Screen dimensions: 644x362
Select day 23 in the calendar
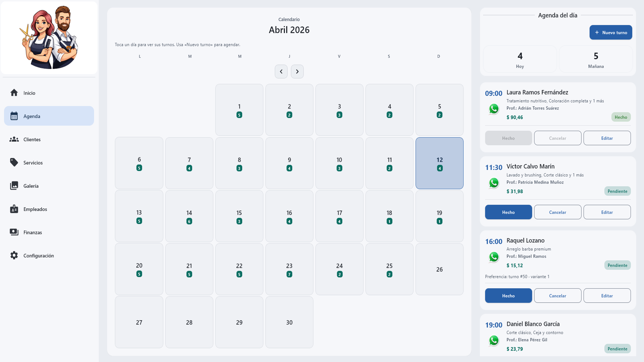[289, 269]
